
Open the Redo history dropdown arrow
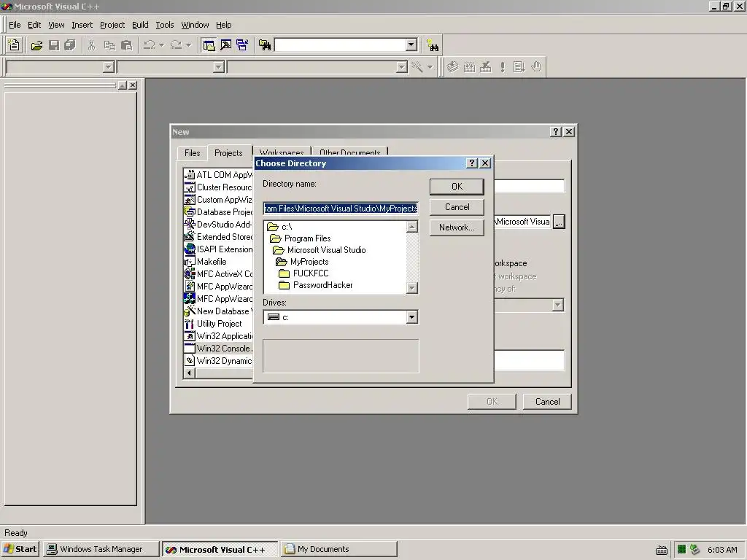coord(189,45)
